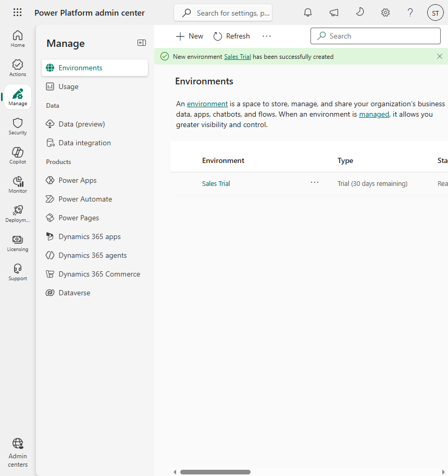Open Data (preview) item

click(95, 124)
